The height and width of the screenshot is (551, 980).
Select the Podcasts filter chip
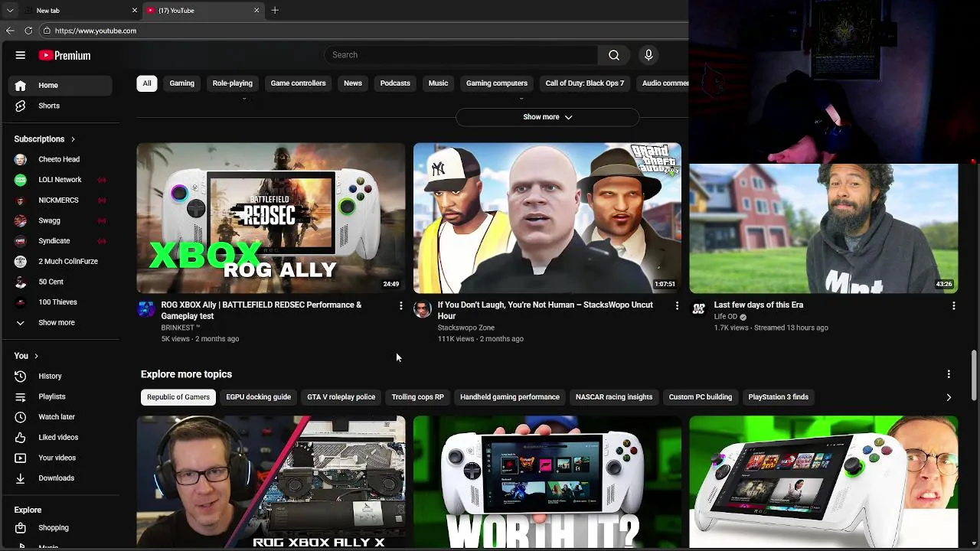(395, 83)
